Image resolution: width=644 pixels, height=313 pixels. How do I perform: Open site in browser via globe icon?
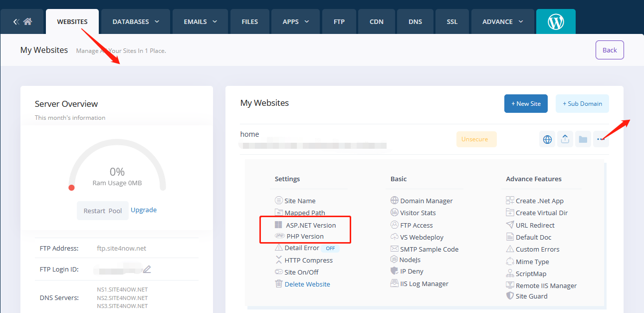[x=547, y=139]
